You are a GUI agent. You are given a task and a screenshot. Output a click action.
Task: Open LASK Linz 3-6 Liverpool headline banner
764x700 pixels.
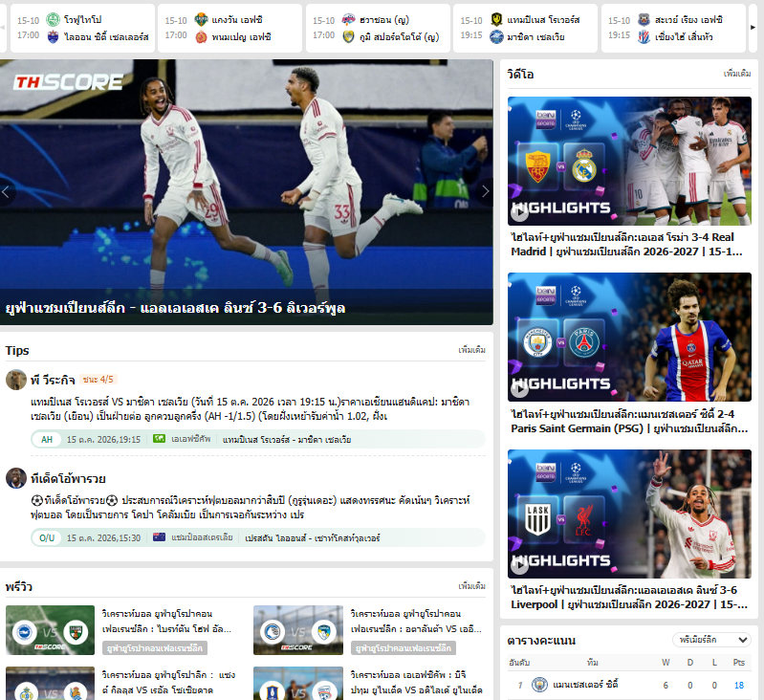tap(175, 308)
